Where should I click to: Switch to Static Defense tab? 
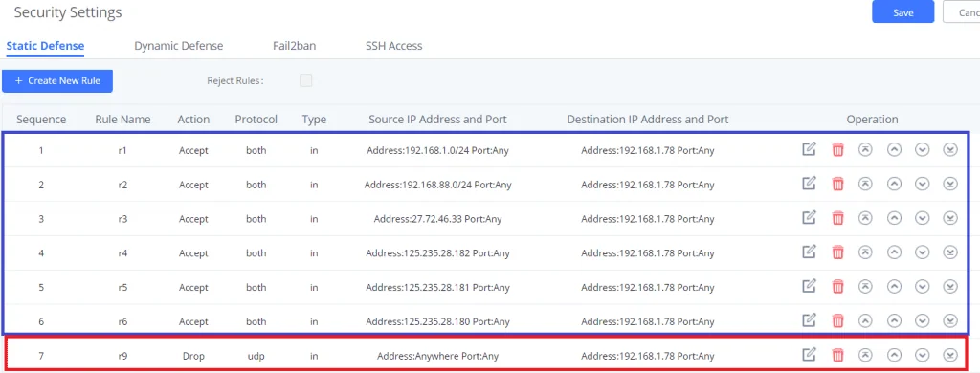45,46
